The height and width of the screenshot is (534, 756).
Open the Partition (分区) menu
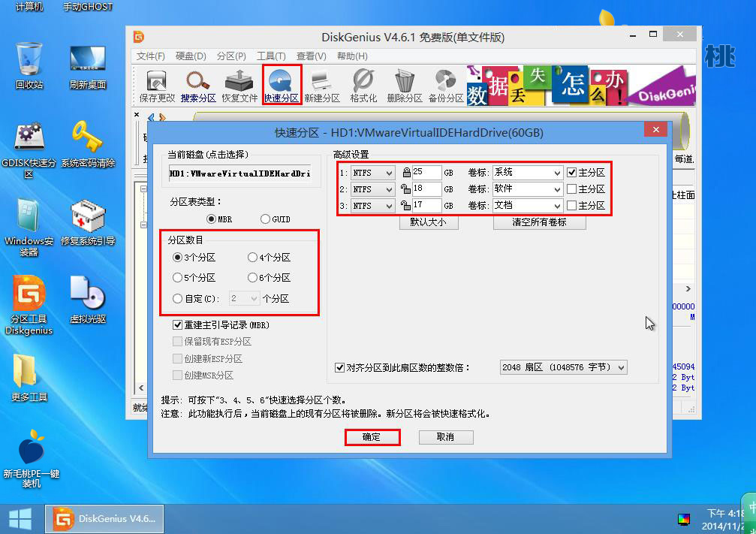[x=231, y=56]
